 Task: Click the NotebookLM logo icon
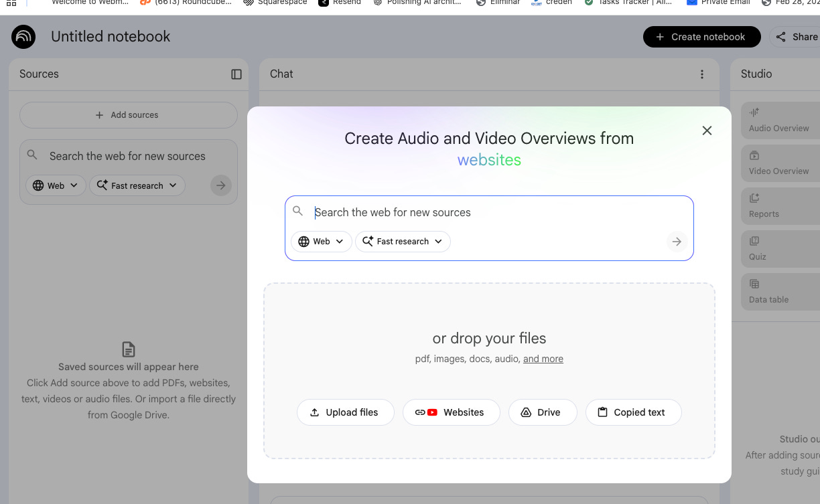pyautogui.click(x=23, y=37)
